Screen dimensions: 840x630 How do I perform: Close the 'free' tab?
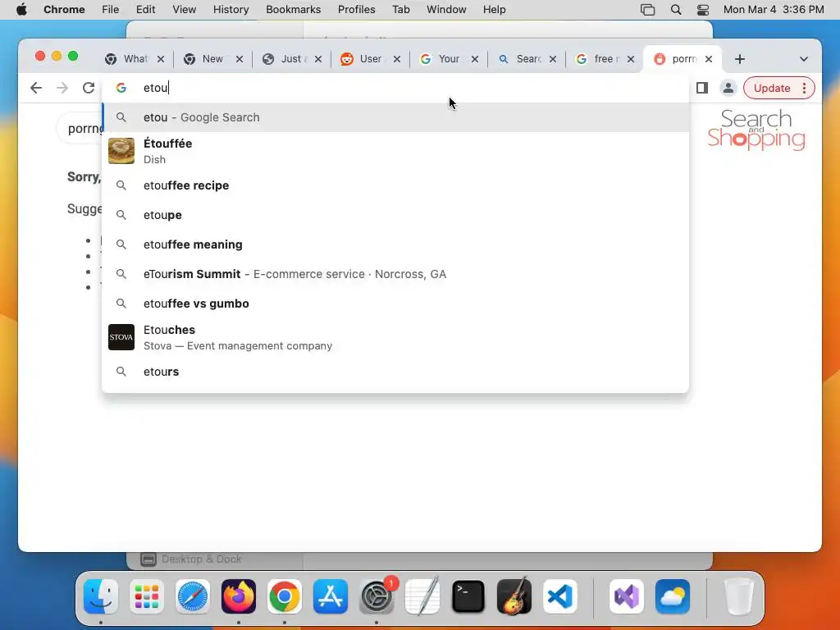[631, 59]
